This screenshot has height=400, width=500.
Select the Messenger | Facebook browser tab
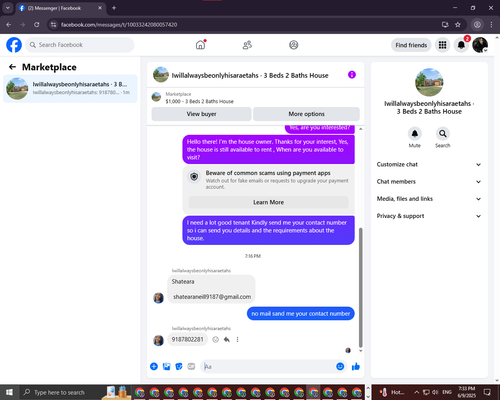click(60, 8)
